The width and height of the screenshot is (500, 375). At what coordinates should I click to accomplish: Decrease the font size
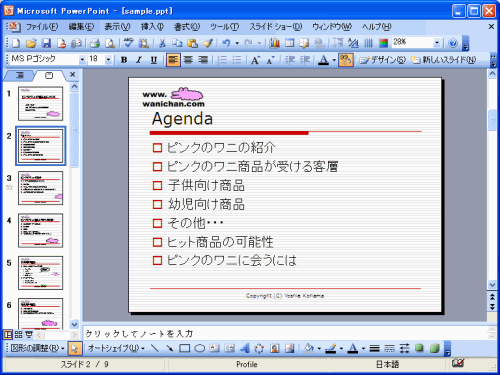pos(270,60)
